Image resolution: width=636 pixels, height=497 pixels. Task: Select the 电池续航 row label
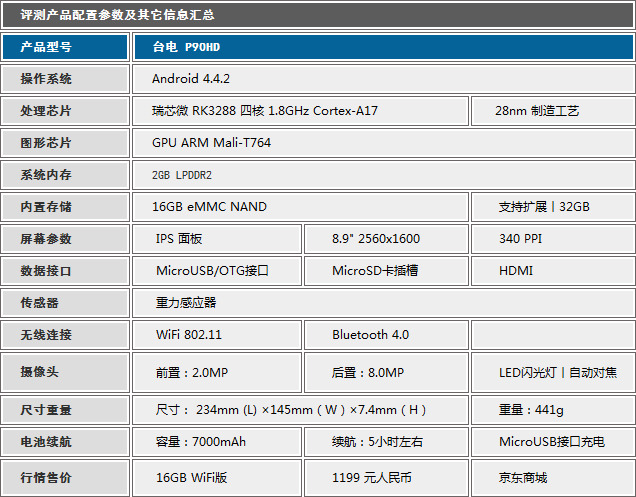pyautogui.click(x=65, y=442)
